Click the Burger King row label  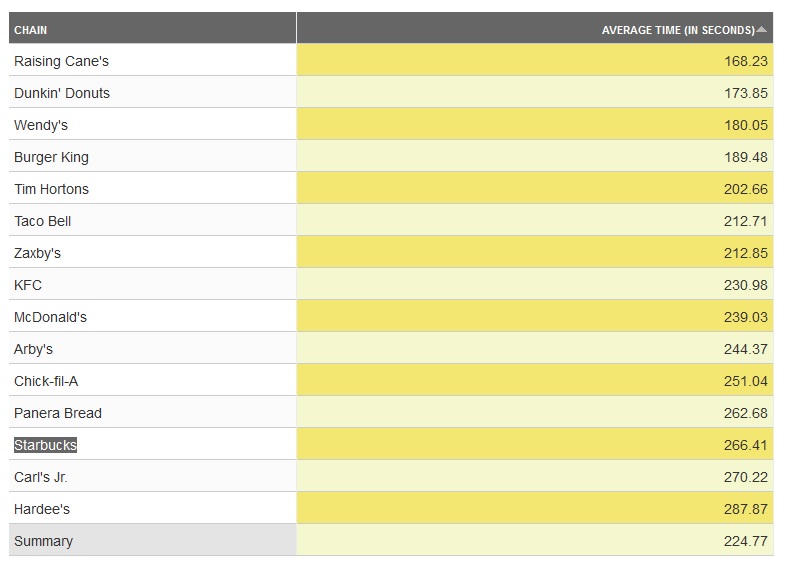pos(51,157)
